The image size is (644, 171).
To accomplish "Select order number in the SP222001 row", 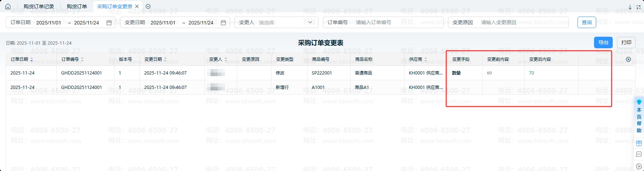I will 82,73.
